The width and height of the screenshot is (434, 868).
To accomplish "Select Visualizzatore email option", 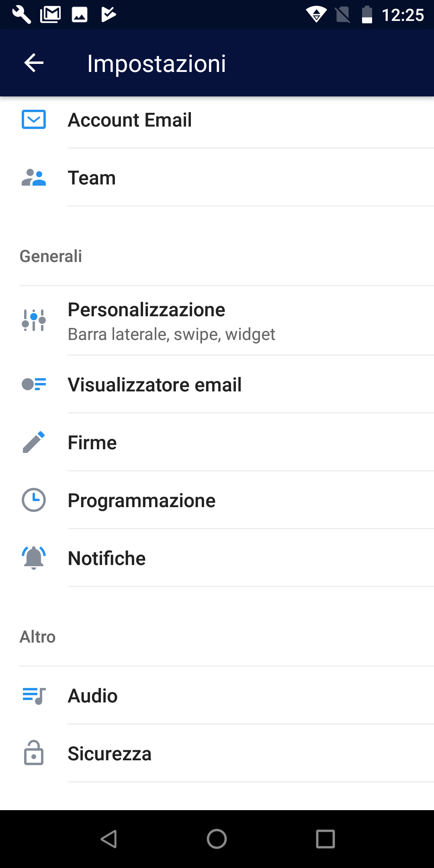I will [217, 385].
